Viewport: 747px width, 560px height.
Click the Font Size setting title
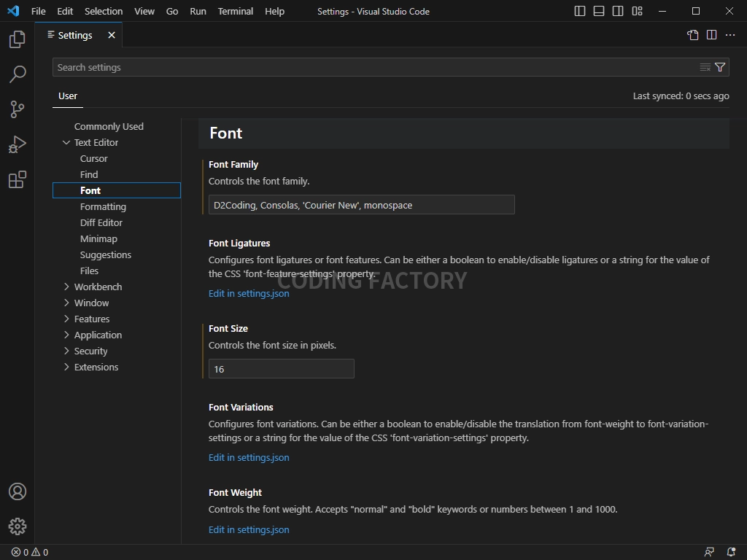point(228,329)
